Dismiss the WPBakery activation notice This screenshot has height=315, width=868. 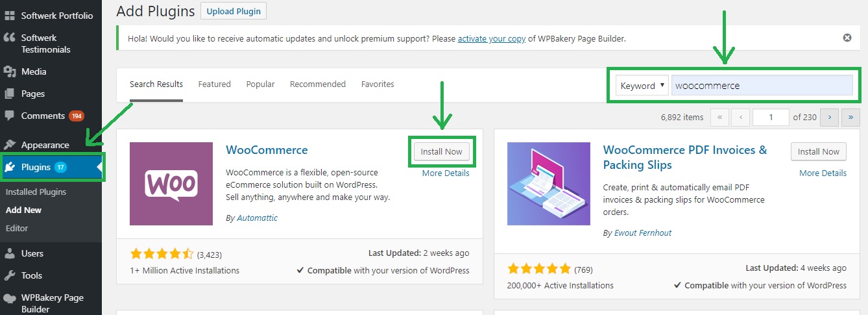[x=847, y=38]
